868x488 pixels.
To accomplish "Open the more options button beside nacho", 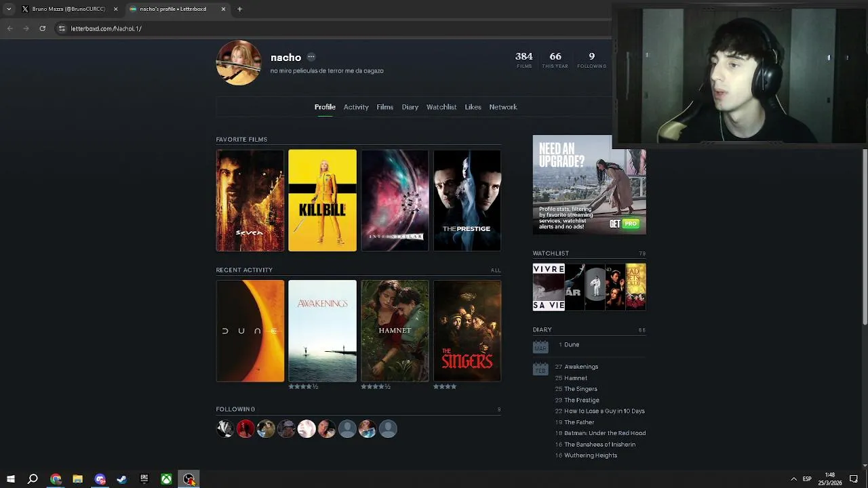I will (311, 57).
